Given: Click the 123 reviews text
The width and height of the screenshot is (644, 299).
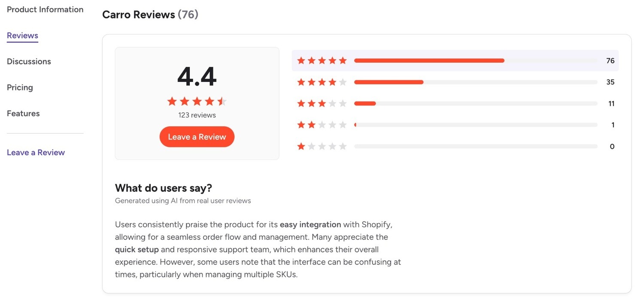Looking at the screenshot, I should point(197,115).
